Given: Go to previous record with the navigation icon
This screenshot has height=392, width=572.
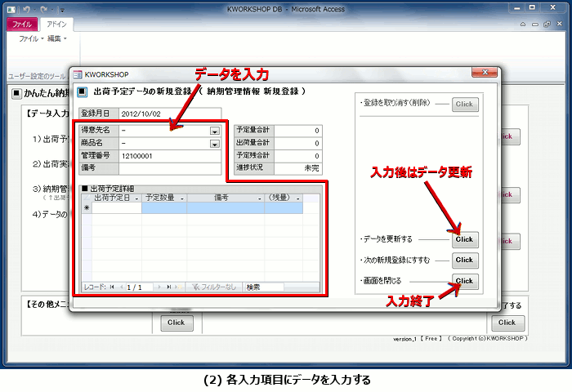Looking at the screenshot, I should [x=121, y=287].
